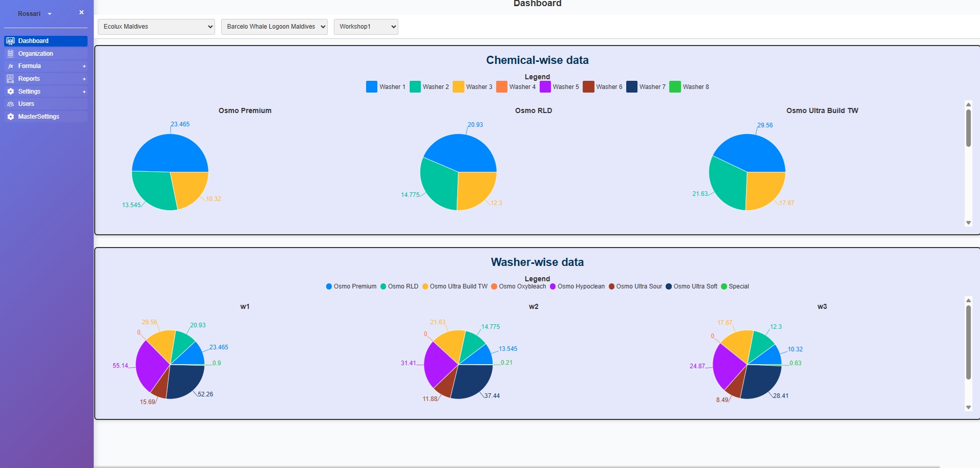This screenshot has height=468, width=980.
Task: Click the Formula fx icon
Action: pos(10,66)
